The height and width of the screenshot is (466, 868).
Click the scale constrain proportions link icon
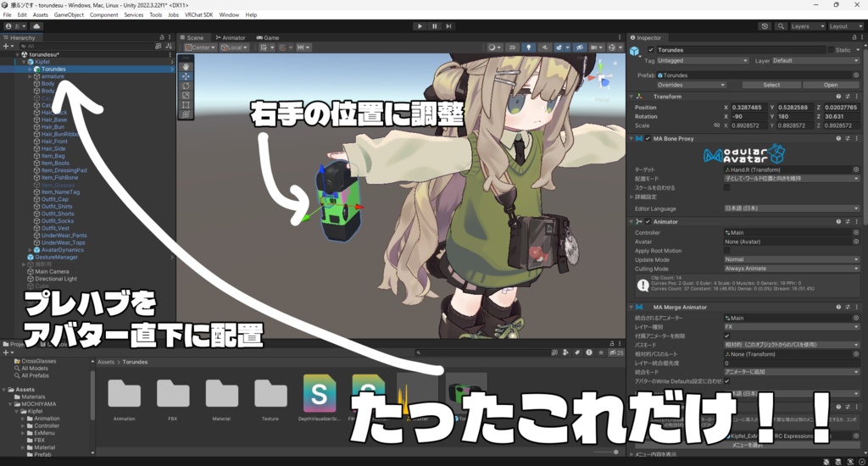717,125
